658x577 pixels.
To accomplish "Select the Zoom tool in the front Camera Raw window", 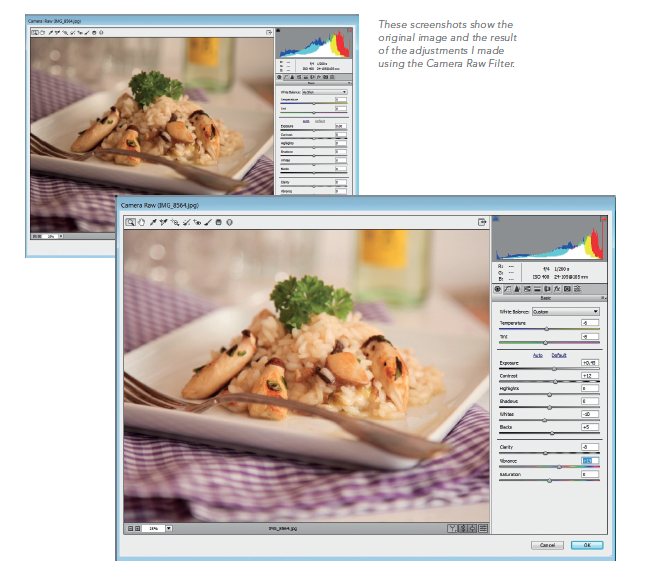I will coord(131,222).
